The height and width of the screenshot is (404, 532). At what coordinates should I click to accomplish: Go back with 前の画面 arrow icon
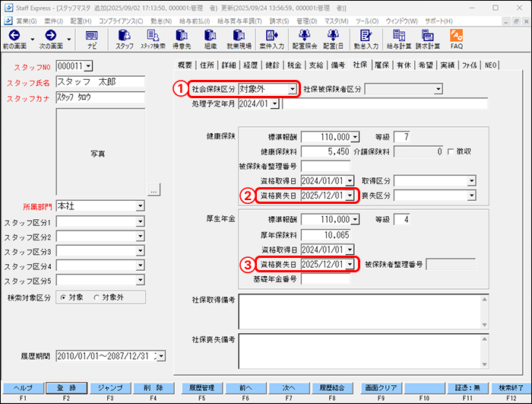pos(14,35)
